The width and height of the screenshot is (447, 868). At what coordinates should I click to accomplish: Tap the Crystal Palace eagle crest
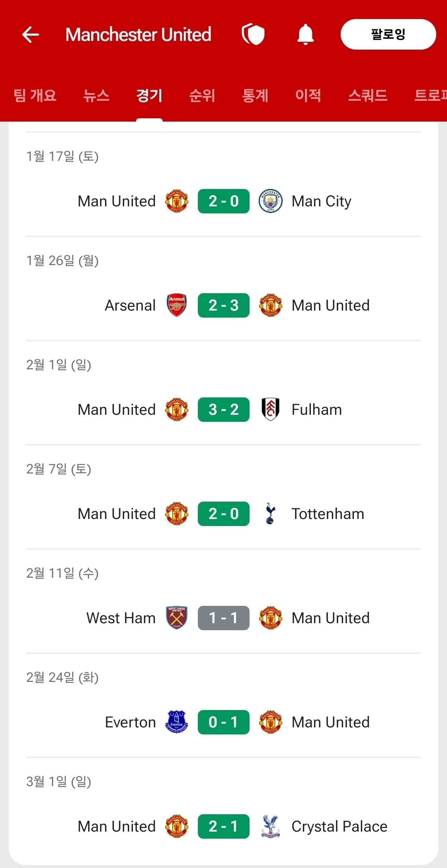click(x=270, y=826)
